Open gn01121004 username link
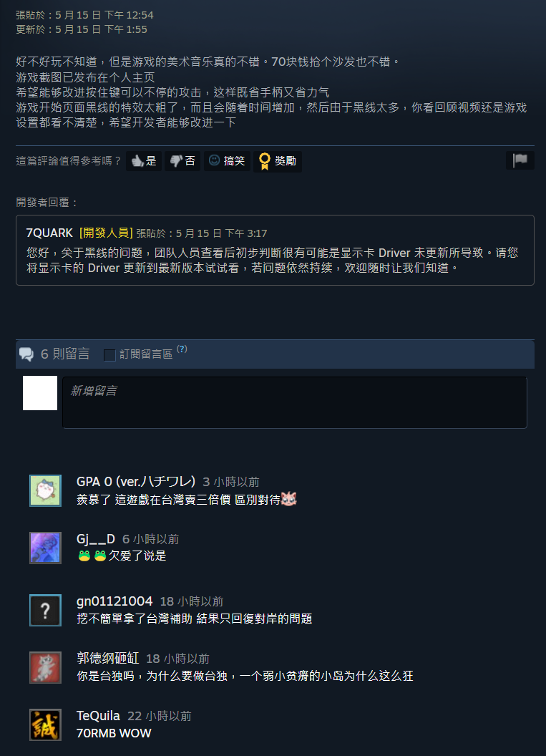 point(114,601)
